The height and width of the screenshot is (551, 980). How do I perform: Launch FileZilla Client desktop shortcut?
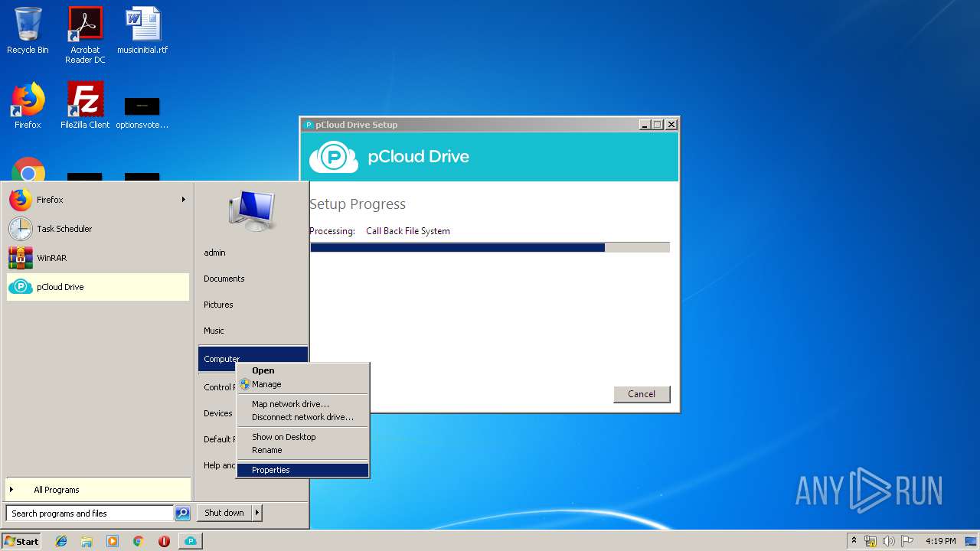pyautogui.click(x=85, y=106)
